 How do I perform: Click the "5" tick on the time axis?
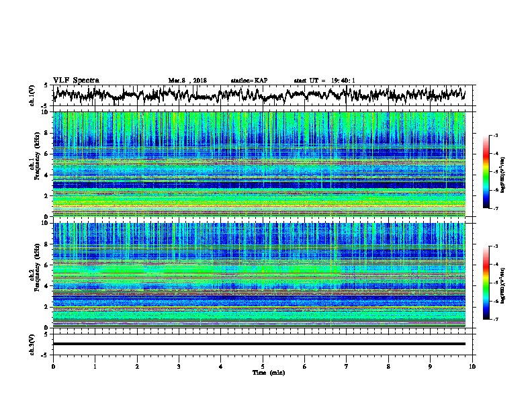click(x=263, y=367)
